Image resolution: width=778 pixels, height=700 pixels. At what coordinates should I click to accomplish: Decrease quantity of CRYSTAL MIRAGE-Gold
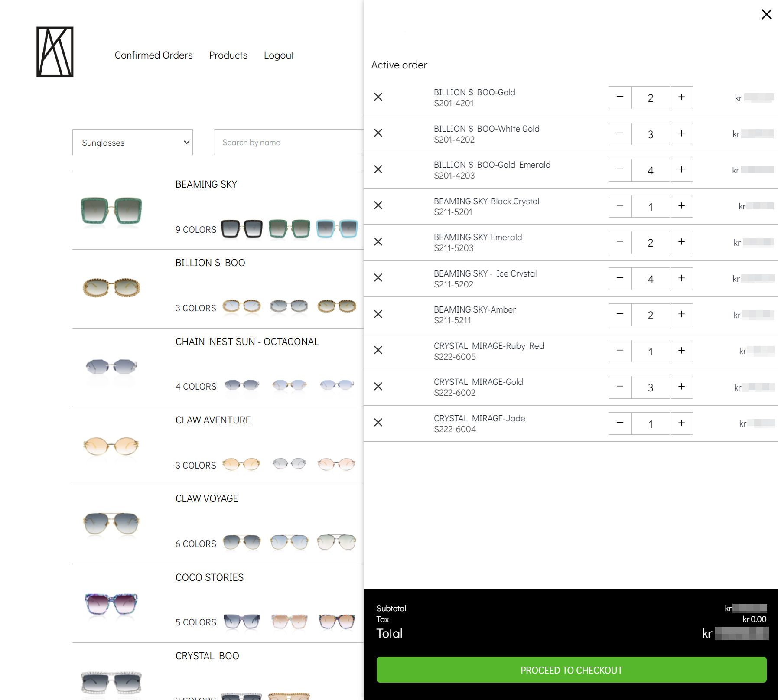tap(620, 387)
